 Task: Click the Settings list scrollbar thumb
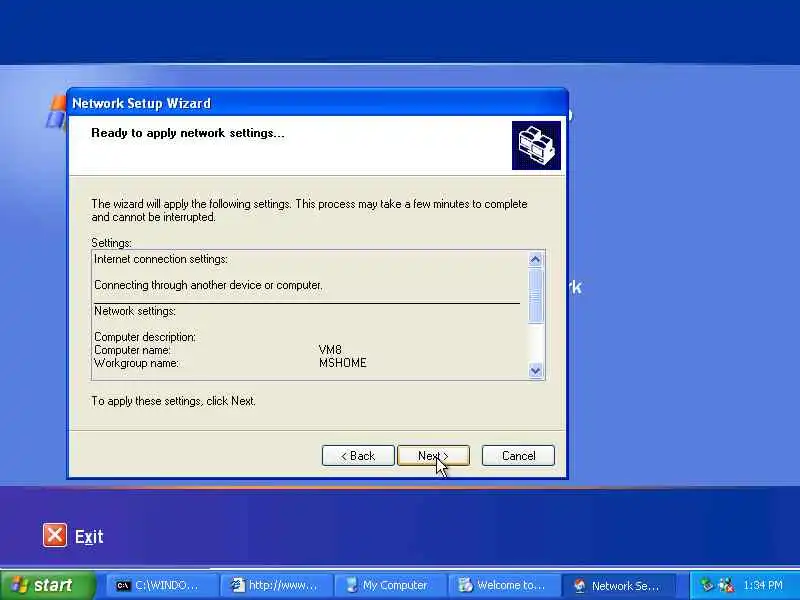pos(535,296)
